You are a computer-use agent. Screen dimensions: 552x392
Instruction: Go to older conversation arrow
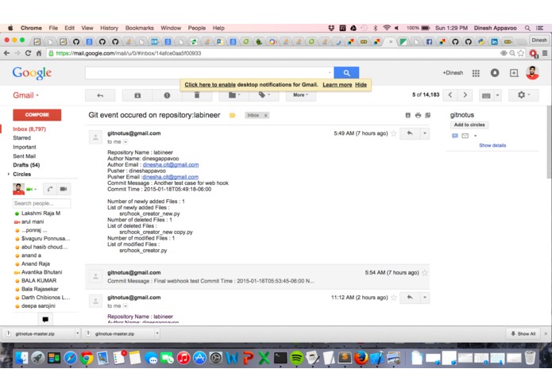click(x=465, y=95)
